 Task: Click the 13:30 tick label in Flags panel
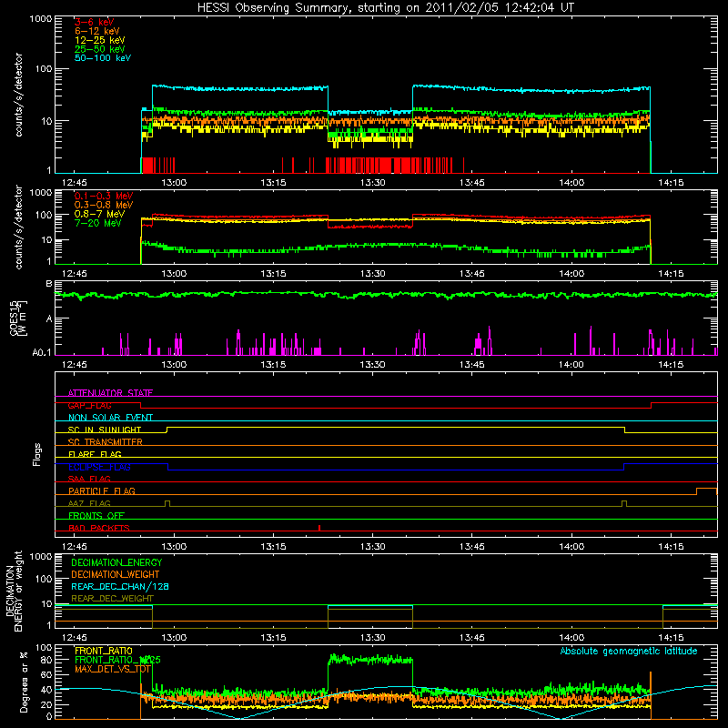372,547
